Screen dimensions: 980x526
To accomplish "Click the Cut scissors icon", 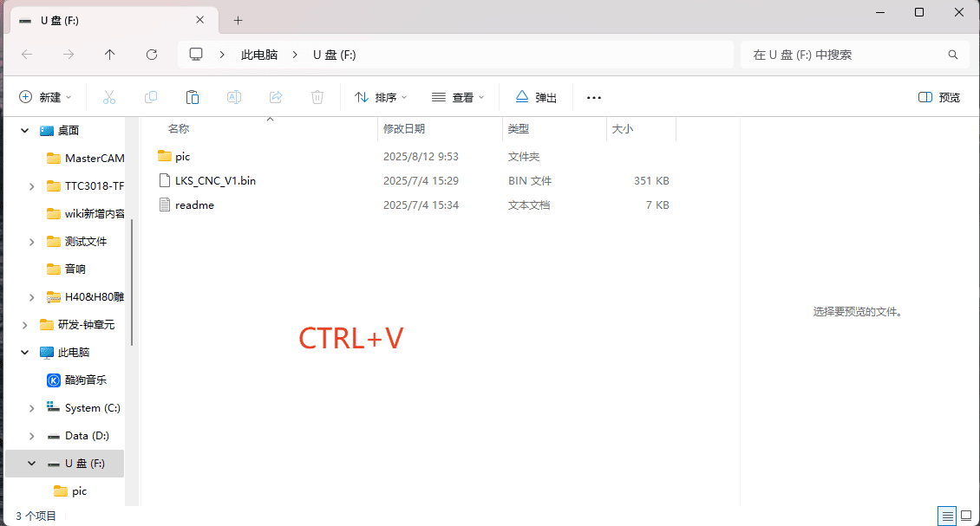I will 109,97.
